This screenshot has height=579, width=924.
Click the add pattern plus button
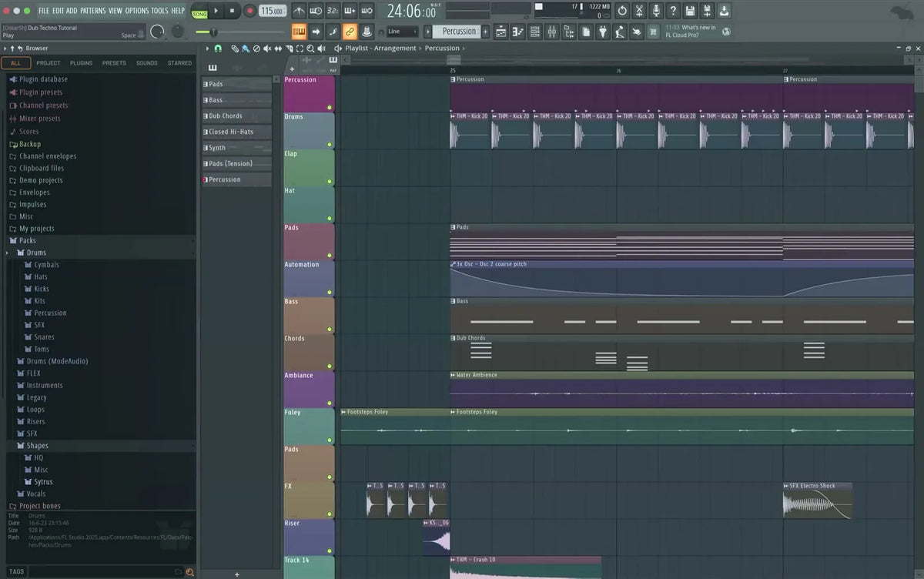tap(486, 32)
